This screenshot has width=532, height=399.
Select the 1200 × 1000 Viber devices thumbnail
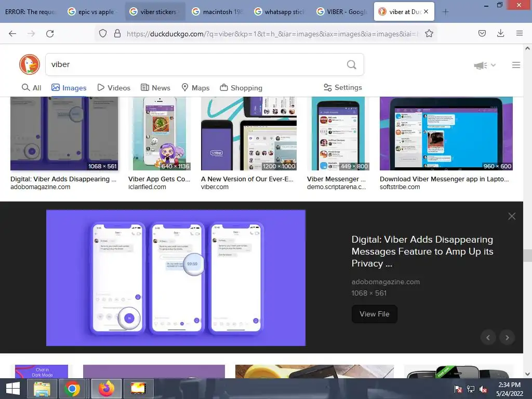[249, 134]
